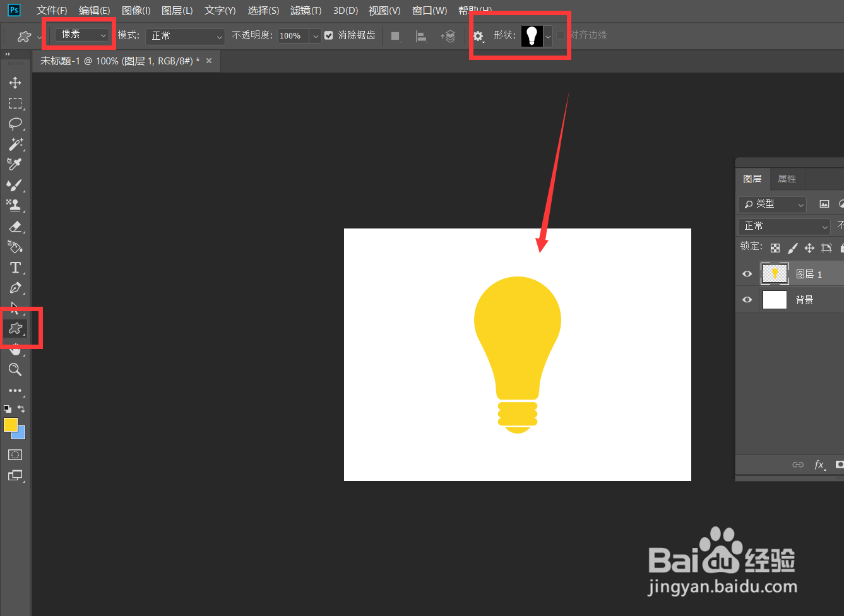844x616 pixels.
Task: Hide the 图层 1 layer
Action: [x=747, y=273]
